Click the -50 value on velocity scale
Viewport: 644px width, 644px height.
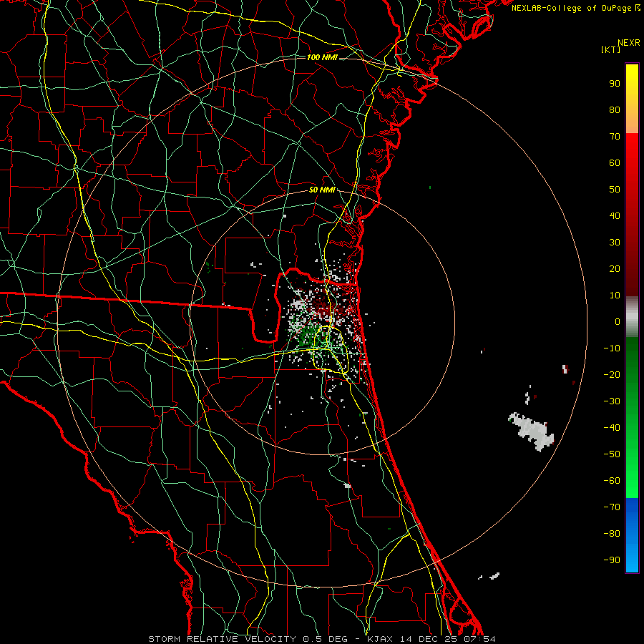[612, 454]
